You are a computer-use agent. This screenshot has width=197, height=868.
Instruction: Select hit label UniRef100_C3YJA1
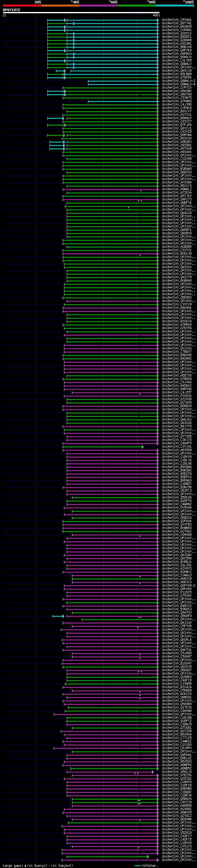[177, 447]
